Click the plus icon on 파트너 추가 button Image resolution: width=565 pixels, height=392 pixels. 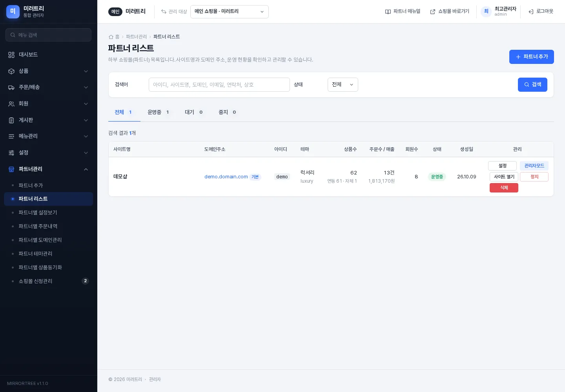pyautogui.click(x=518, y=57)
